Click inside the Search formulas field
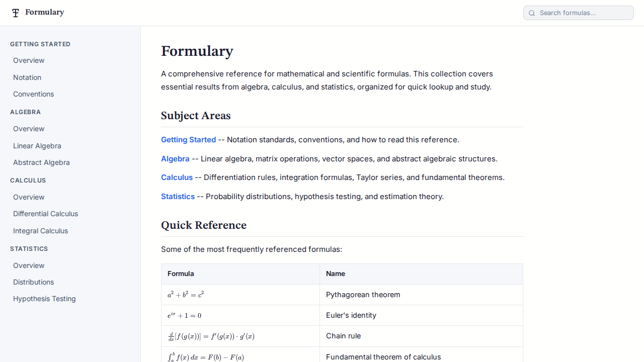This screenshot has width=644, height=362. click(579, 13)
